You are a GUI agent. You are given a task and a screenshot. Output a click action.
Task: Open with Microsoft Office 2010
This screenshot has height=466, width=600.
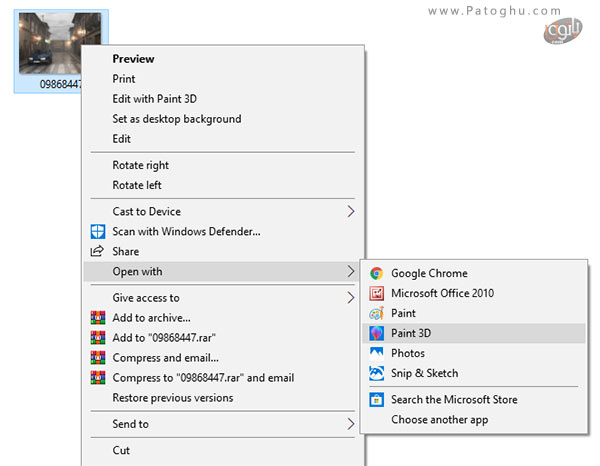[x=474, y=293]
